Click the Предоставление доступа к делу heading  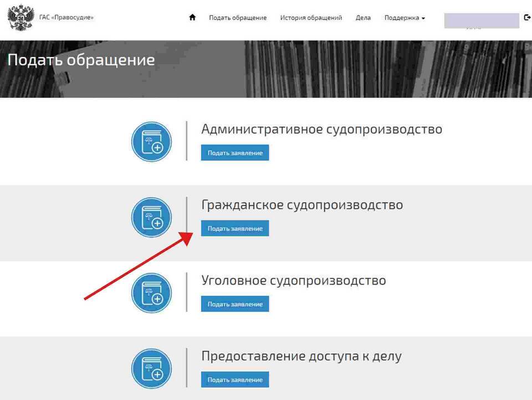click(301, 356)
